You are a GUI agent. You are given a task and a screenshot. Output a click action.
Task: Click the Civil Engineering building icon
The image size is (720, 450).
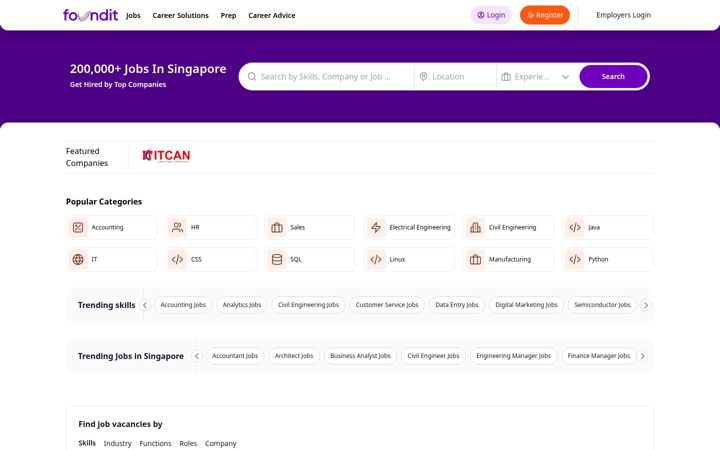coord(475,227)
